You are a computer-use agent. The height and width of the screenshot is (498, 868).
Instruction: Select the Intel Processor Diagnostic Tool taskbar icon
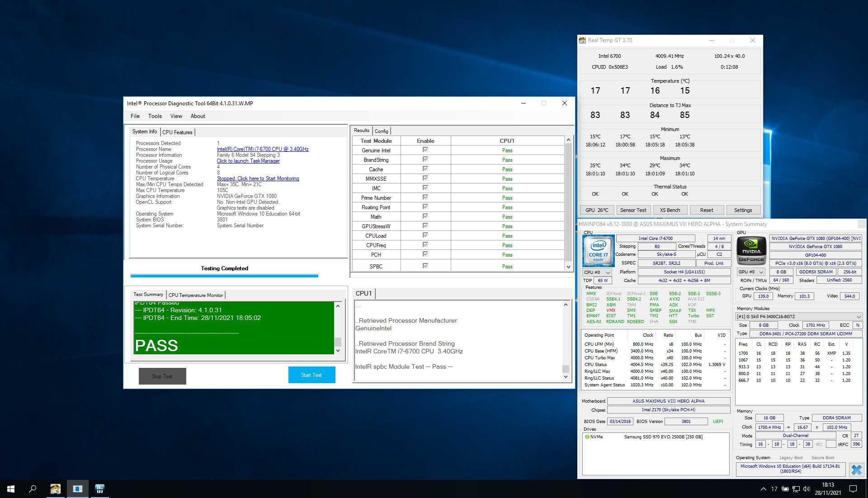[77, 489]
